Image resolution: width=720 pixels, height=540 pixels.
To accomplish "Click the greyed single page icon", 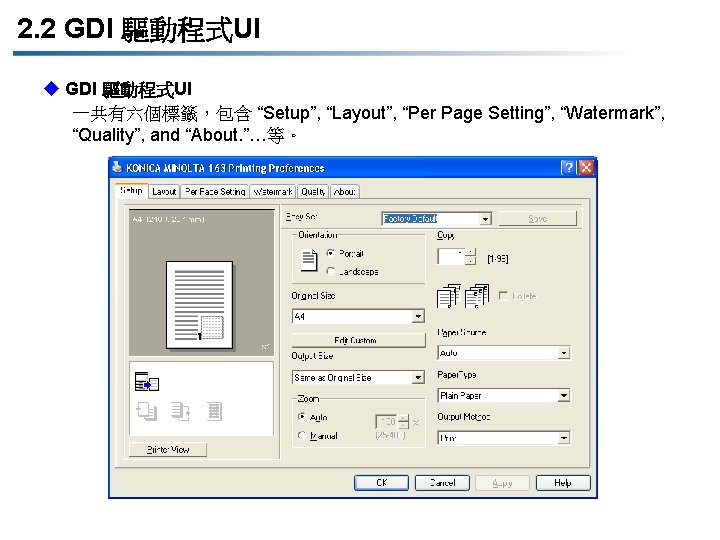I will (214, 411).
